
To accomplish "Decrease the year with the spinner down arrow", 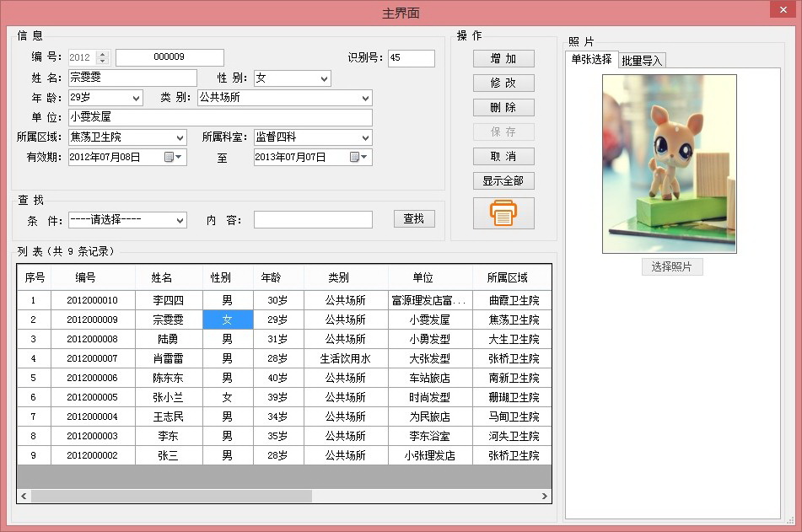I will pyautogui.click(x=103, y=61).
